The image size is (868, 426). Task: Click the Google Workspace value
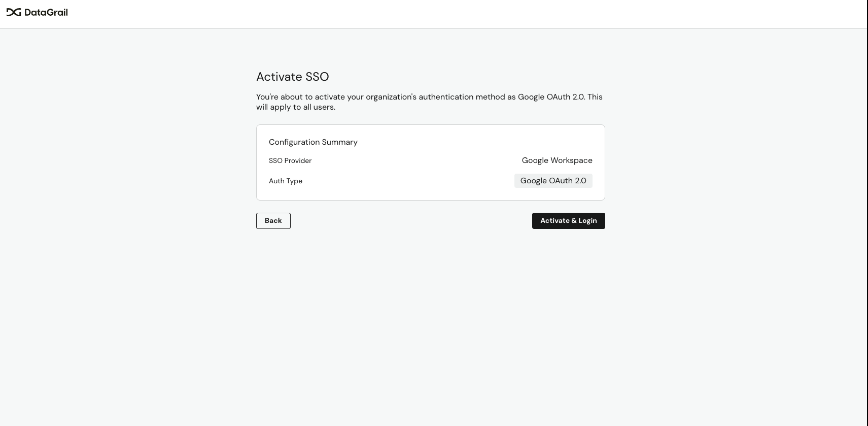557,160
